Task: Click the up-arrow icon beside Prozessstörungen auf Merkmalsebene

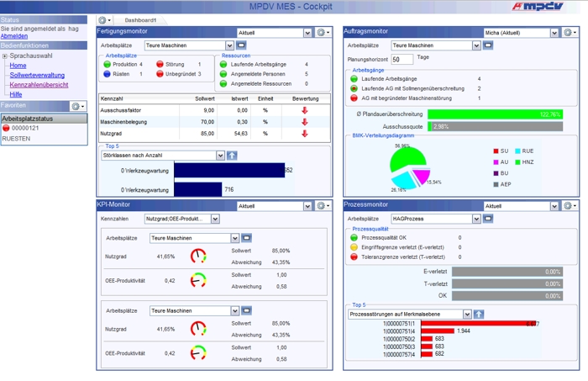Action: pos(479,315)
